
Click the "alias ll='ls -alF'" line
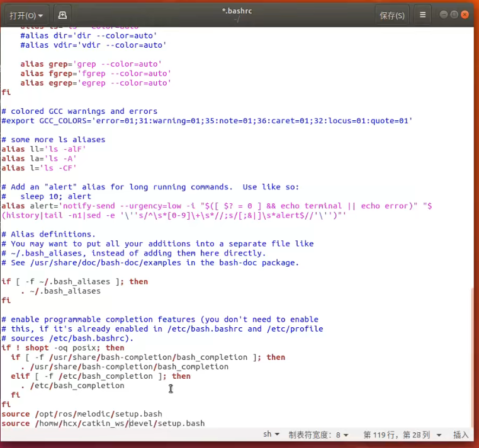point(43,149)
